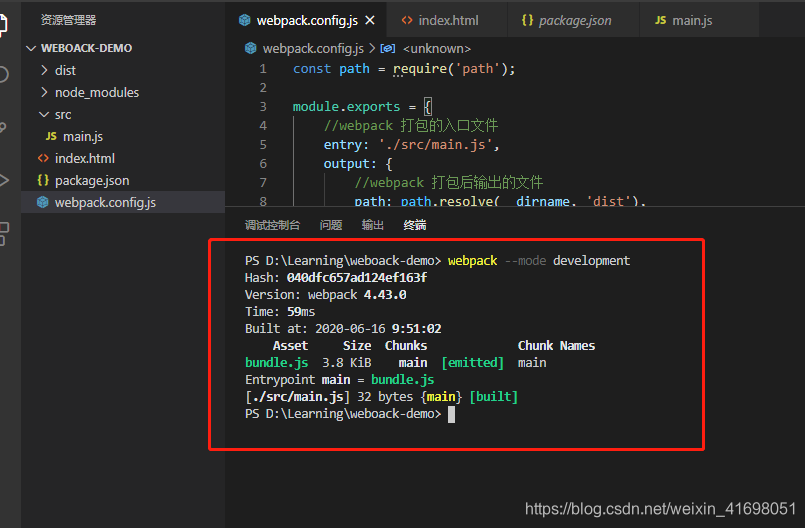Click the Time: 59ms terminal line

click(x=280, y=312)
